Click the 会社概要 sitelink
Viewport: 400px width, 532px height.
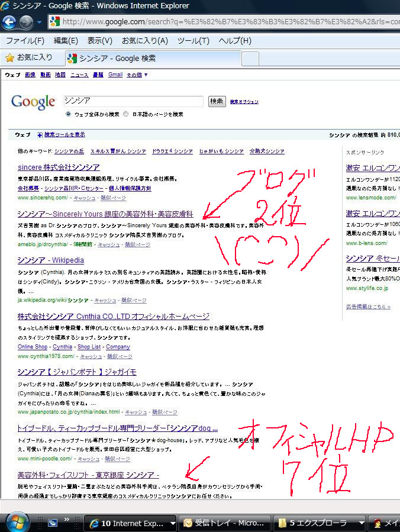pos(28,188)
